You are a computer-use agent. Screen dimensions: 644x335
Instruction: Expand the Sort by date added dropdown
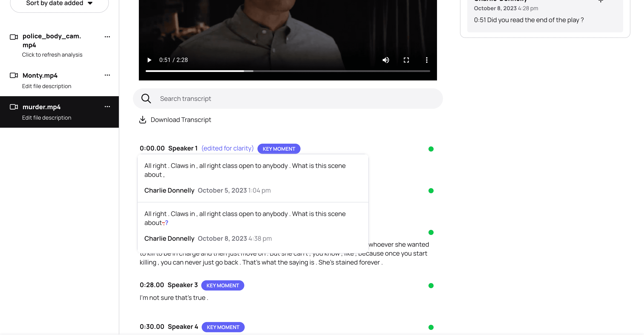(x=59, y=3)
